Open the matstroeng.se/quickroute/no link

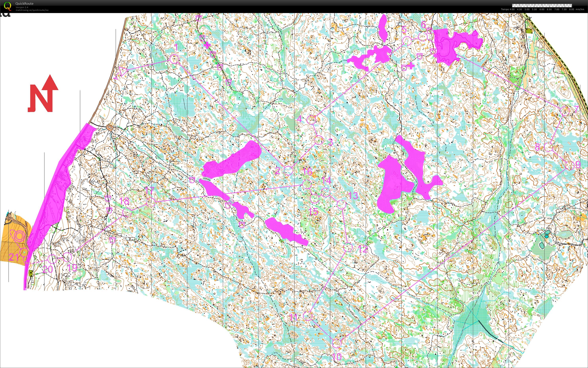click(x=32, y=10)
